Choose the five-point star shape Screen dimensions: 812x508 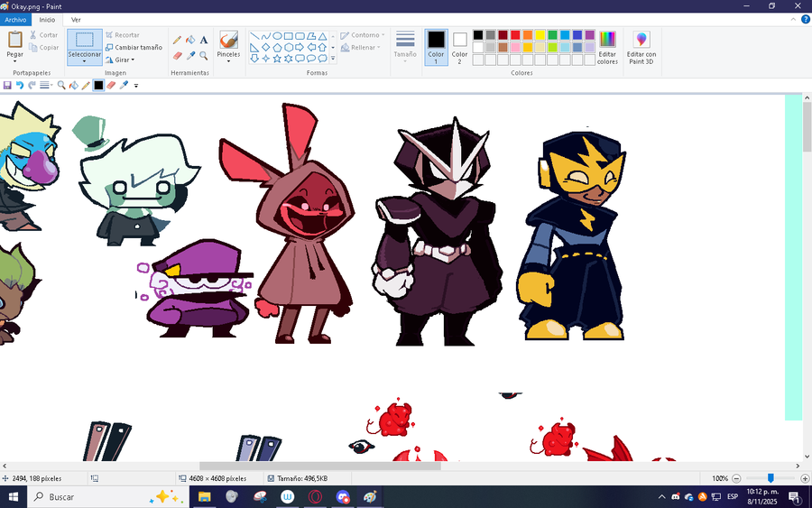[277, 59]
